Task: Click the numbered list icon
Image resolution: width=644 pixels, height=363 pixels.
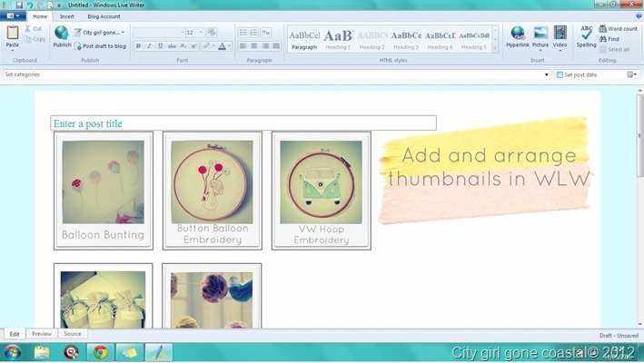Action: click(x=253, y=33)
